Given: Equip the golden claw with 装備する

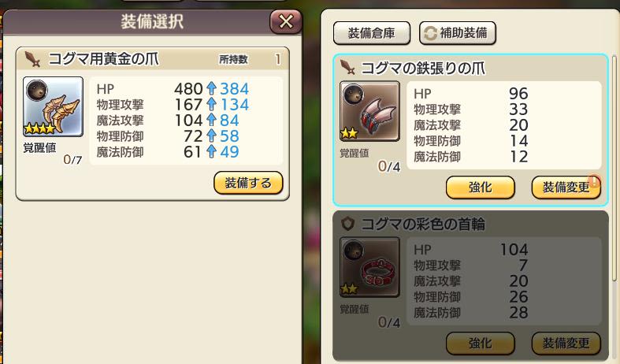Looking at the screenshot, I should [248, 183].
